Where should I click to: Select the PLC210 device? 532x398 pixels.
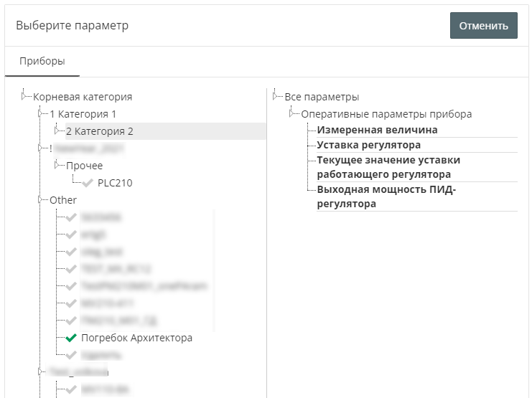(115, 183)
